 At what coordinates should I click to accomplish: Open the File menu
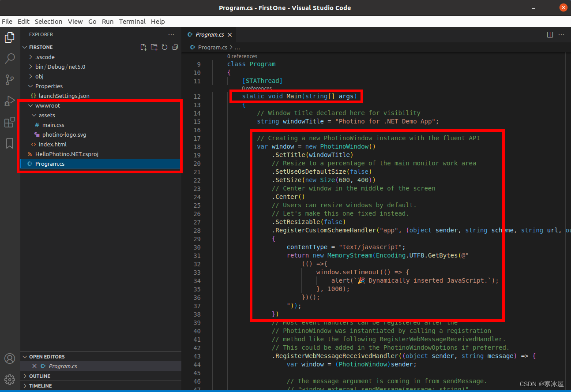pyautogui.click(x=7, y=21)
